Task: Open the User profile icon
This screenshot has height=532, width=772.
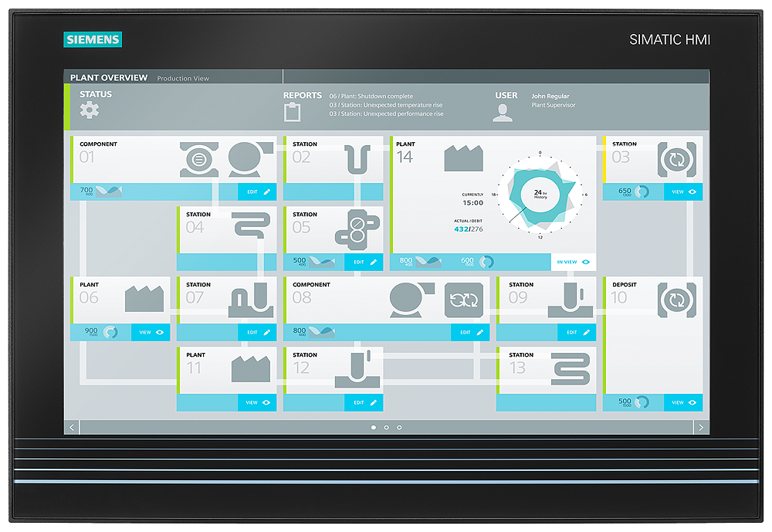Action: click(x=503, y=112)
